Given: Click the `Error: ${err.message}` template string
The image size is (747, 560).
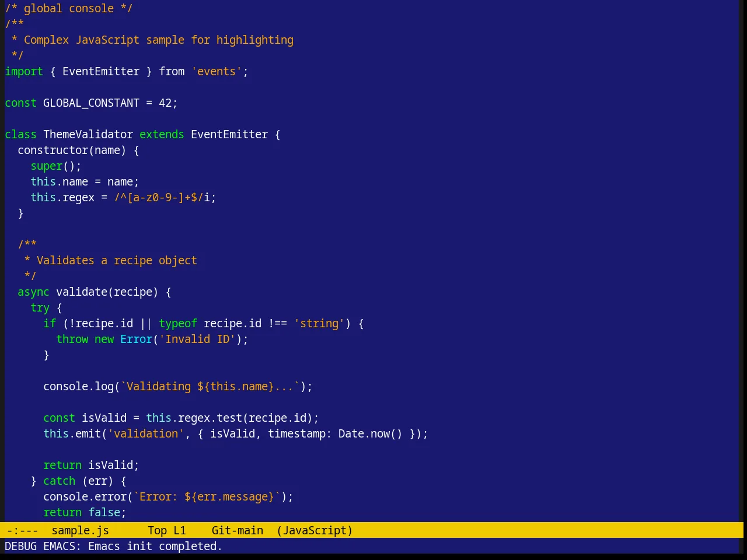Looking at the screenshot, I should tap(207, 496).
